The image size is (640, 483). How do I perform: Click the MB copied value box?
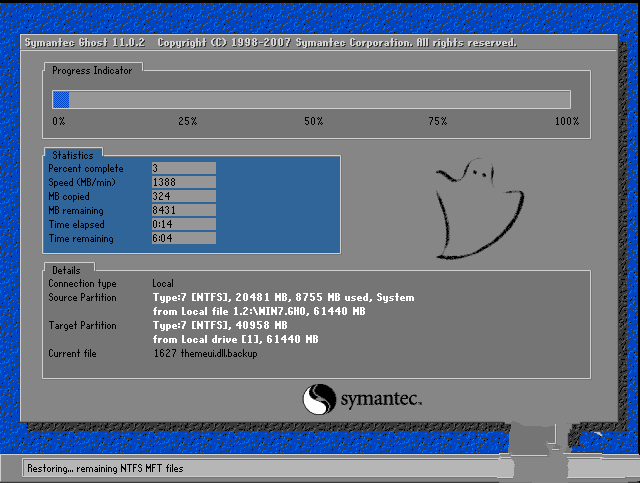tap(183, 196)
